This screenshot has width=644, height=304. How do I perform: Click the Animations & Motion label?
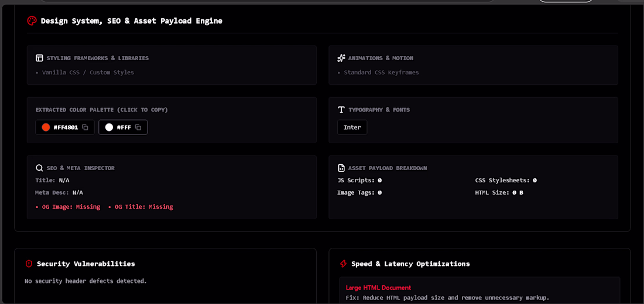tap(381, 58)
